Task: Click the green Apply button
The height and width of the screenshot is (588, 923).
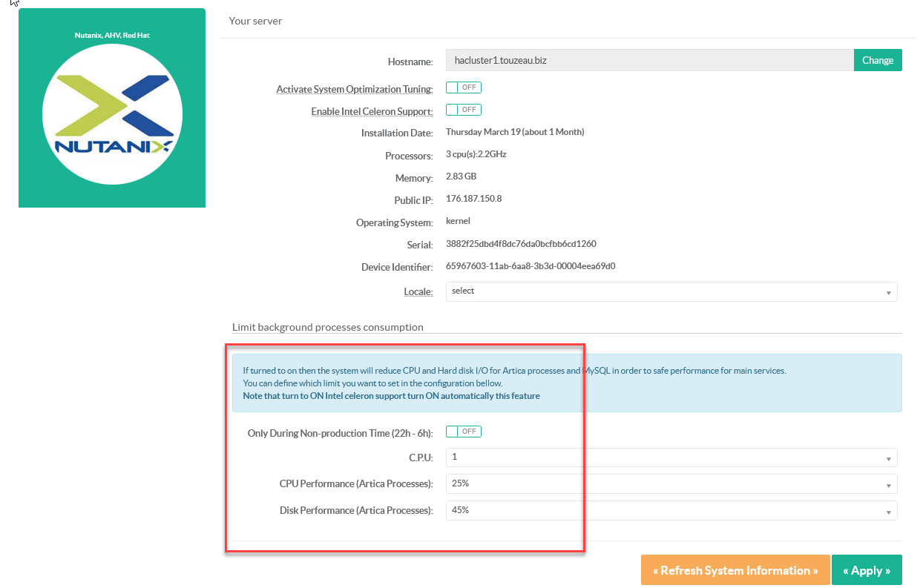Action: [866, 570]
